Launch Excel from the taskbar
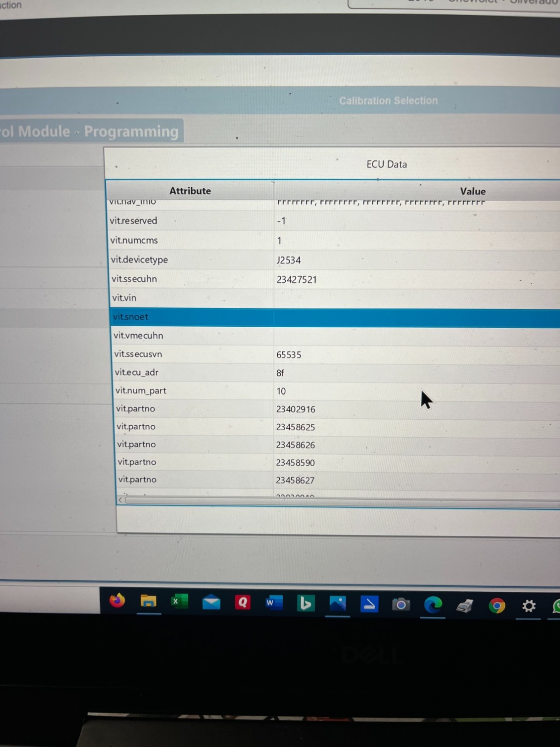560x747 pixels. pyautogui.click(x=179, y=602)
